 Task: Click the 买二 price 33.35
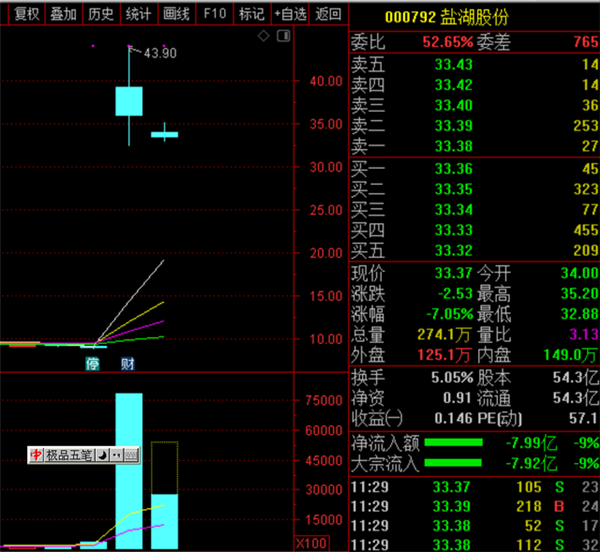[x=453, y=189]
